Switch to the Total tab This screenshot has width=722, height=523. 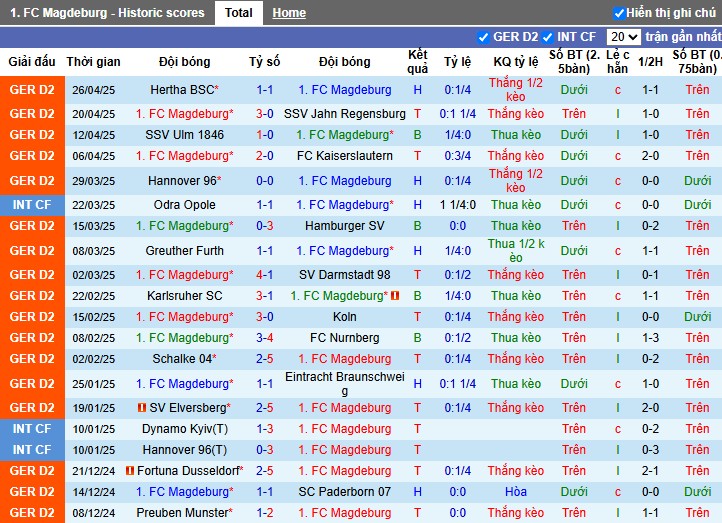pyautogui.click(x=239, y=12)
